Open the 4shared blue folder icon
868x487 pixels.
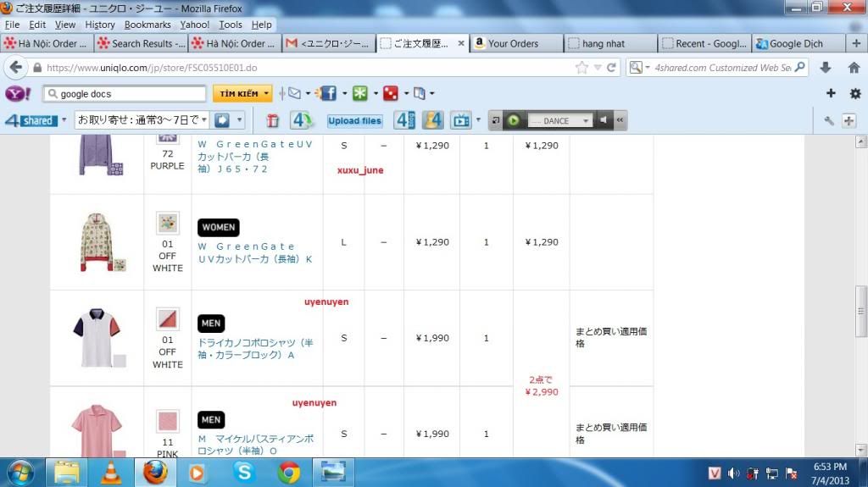pyautogui.click(x=404, y=120)
